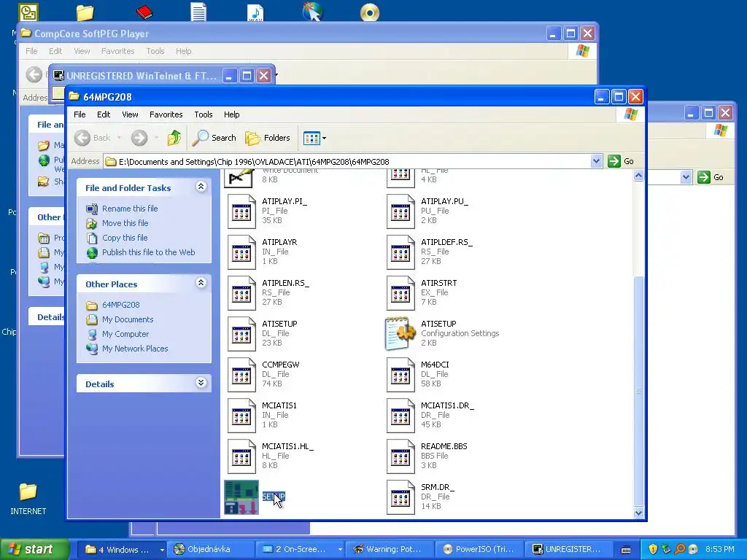Collapse the Other Places panel

click(201, 283)
